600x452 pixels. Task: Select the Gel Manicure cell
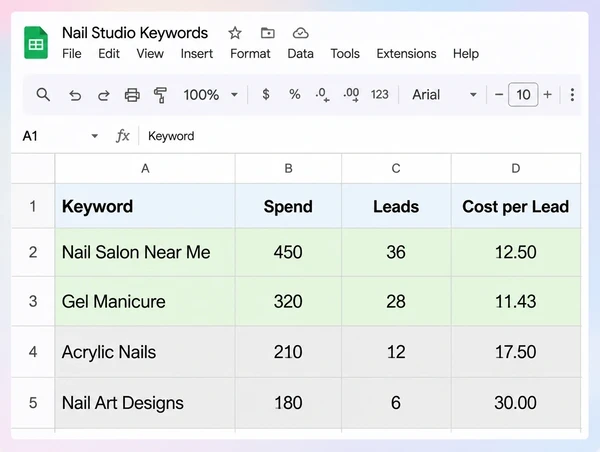coord(145,302)
